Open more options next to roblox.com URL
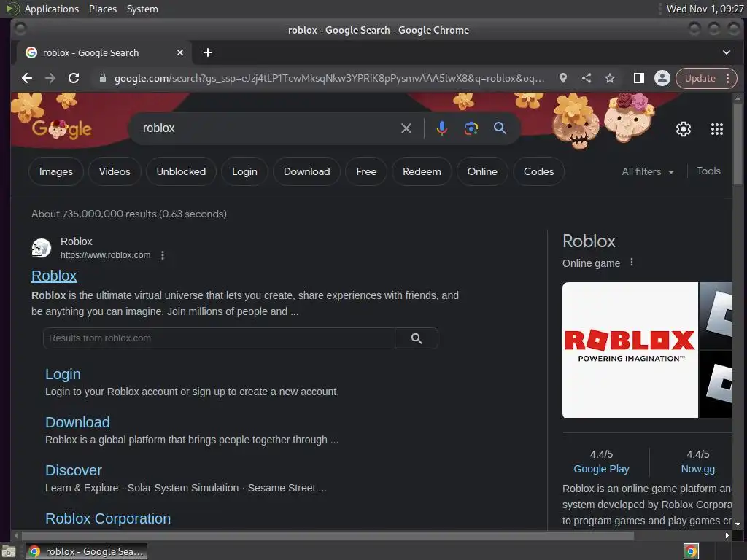 point(163,255)
